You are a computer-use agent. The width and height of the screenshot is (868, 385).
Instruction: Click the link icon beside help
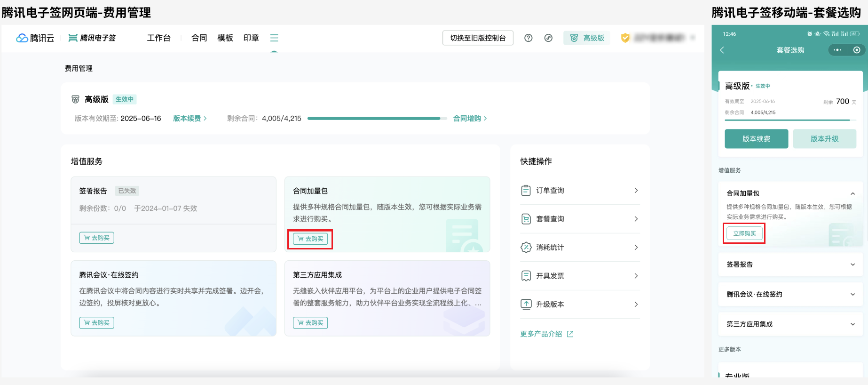pos(548,38)
